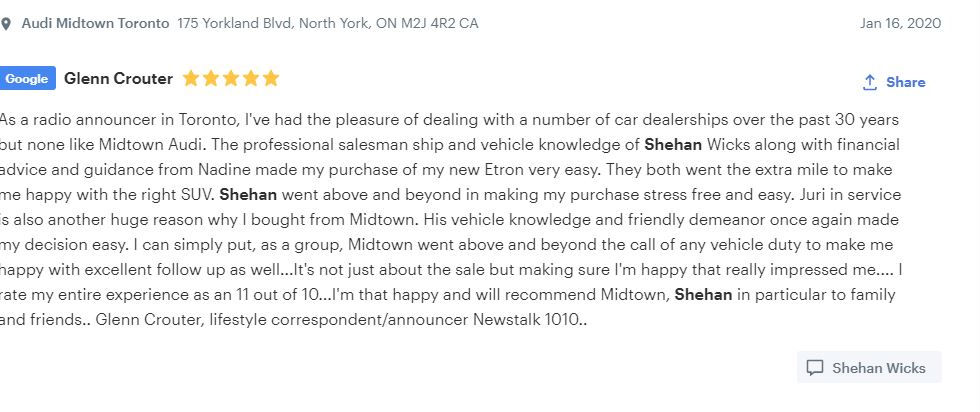Click bold Shehan before the word Wicks
The width and height of the screenshot is (980, 412).
pyautogui.click(x=676, y=145)
